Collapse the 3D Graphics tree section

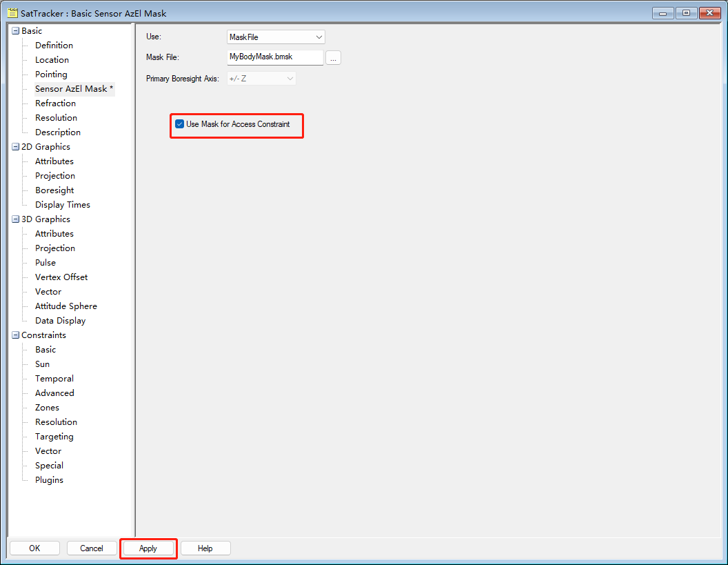click(x=15, y=219)
